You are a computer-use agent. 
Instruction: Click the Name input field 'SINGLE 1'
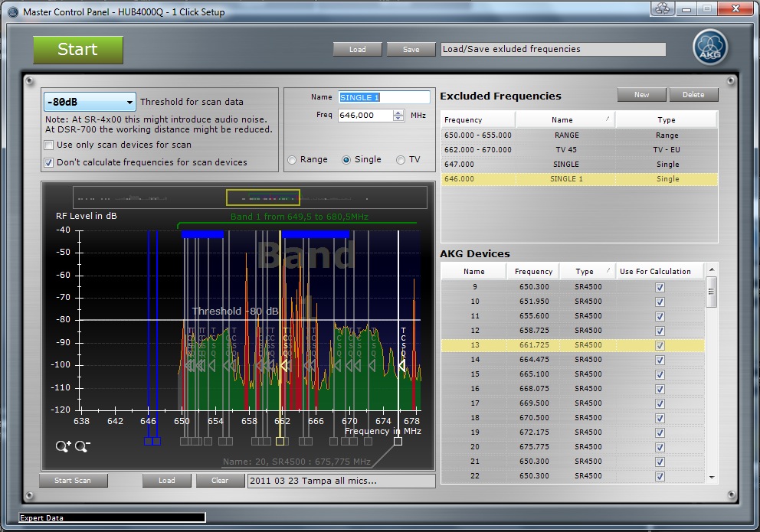pos(383,97)
